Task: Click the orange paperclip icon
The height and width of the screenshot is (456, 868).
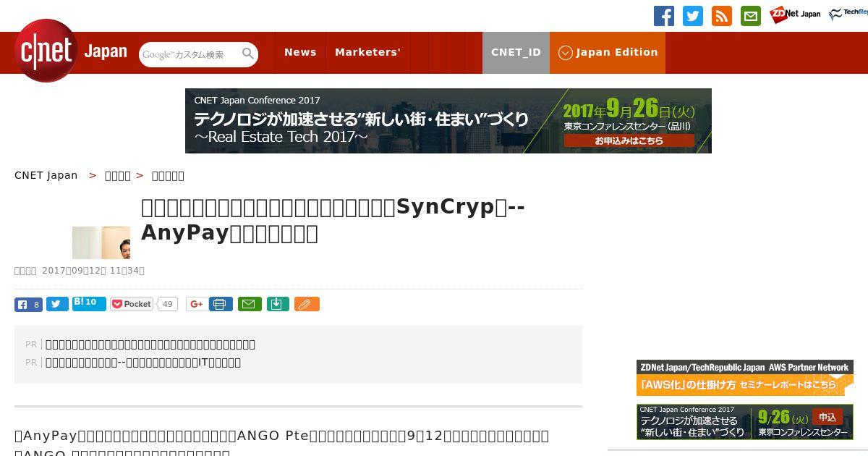Action: pyautogui.click(x=307, y=305)
